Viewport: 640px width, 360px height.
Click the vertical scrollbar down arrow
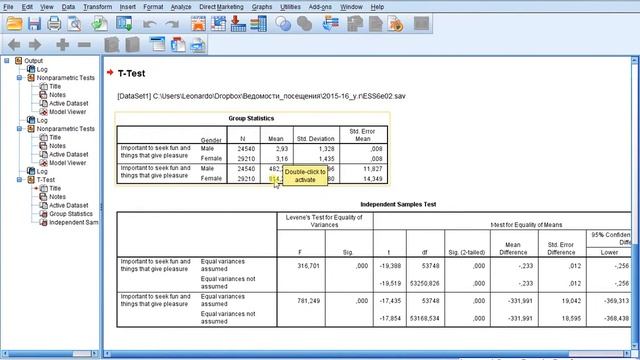pyautogui.click(x=634, y=345)
